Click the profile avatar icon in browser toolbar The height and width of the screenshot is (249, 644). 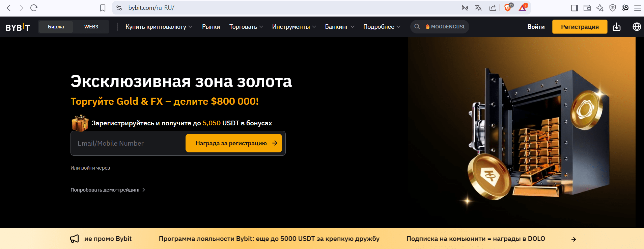pos(625,8)
